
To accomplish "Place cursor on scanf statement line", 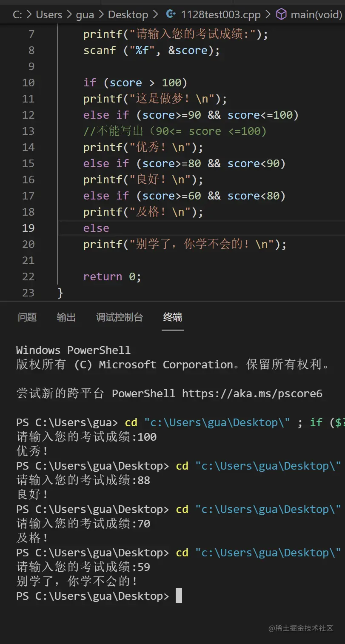I will pyautogui.click(x=151, y=50).
